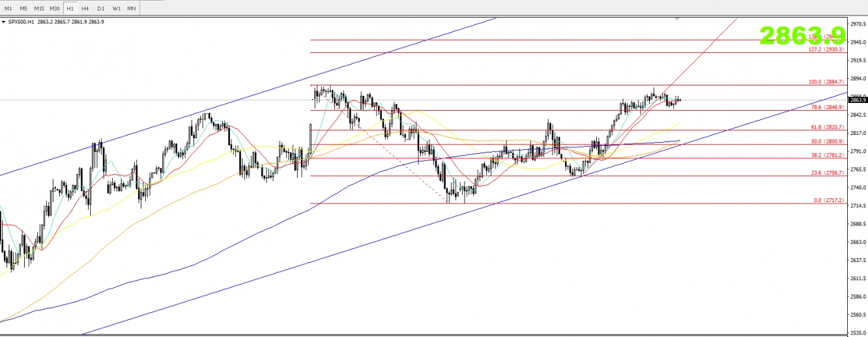The image size is (868, 337).
Task: Select the D1 daily timeframe
Action: click(101, 8)
